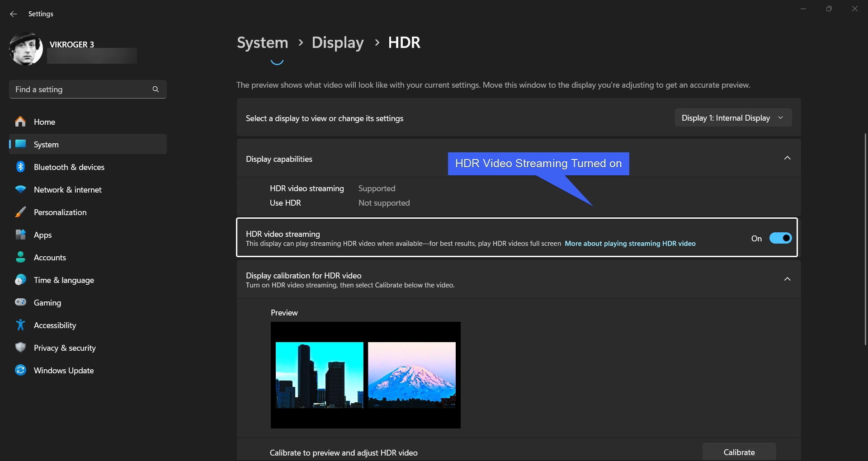
Task: Click the search magnifier icon
Action: pyautogui.click(x=156, y=89)
